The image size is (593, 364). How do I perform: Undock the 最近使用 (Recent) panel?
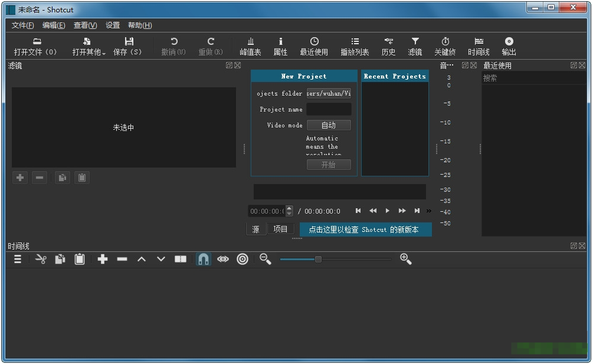click(x=574, y=65)
